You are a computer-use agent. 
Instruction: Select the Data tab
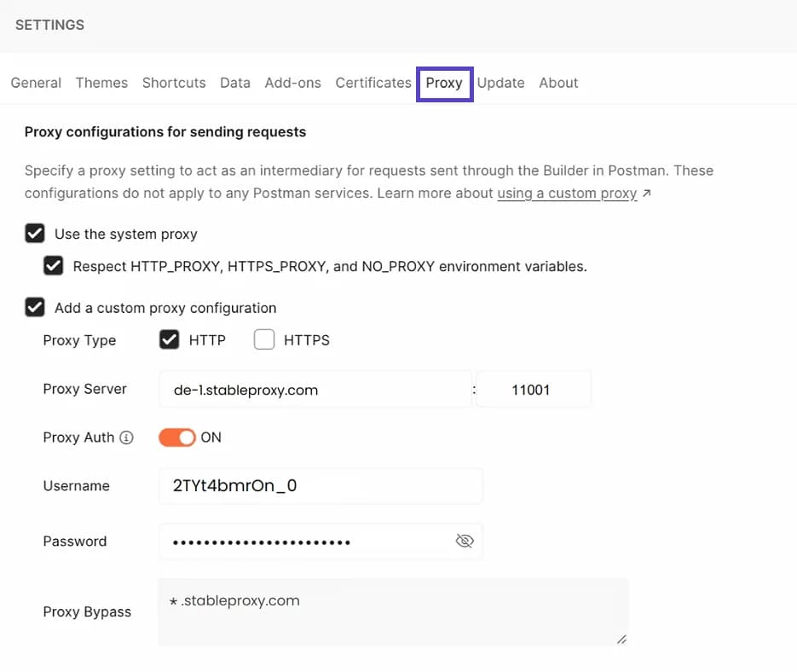tap(234, 83)
